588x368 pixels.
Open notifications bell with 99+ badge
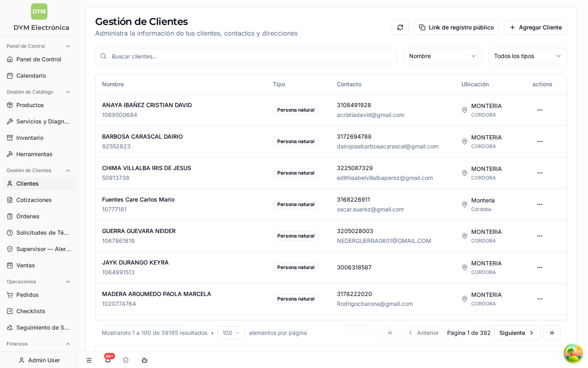108,360
